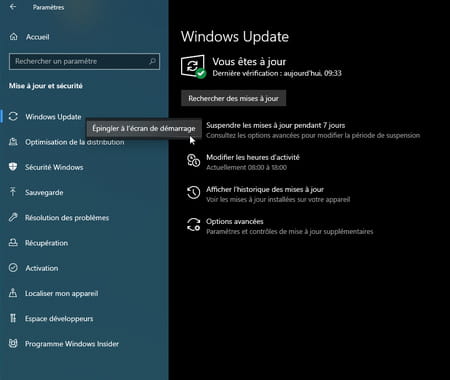Click Consultez les options avancées description text
The width and height of the screenshot is (450, 380).
(313, 135)
